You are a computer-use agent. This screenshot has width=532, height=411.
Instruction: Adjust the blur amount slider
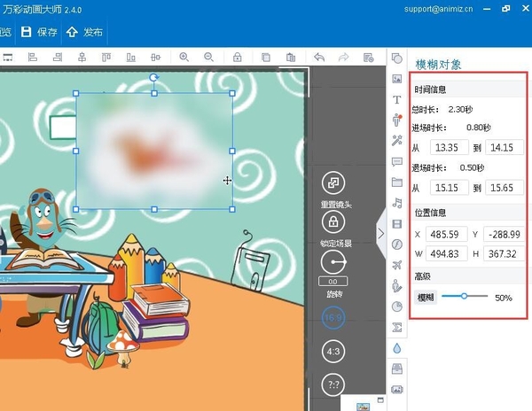click(x=464, y=297)
